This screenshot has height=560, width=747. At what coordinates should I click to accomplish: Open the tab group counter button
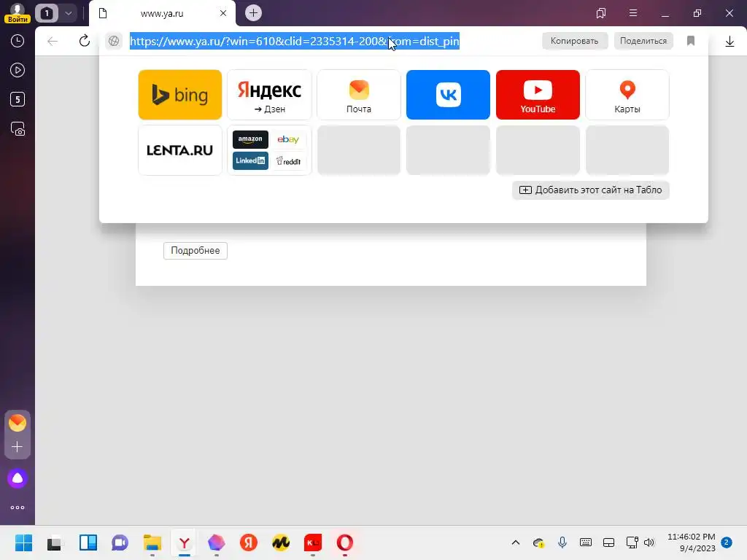point(47,13)
